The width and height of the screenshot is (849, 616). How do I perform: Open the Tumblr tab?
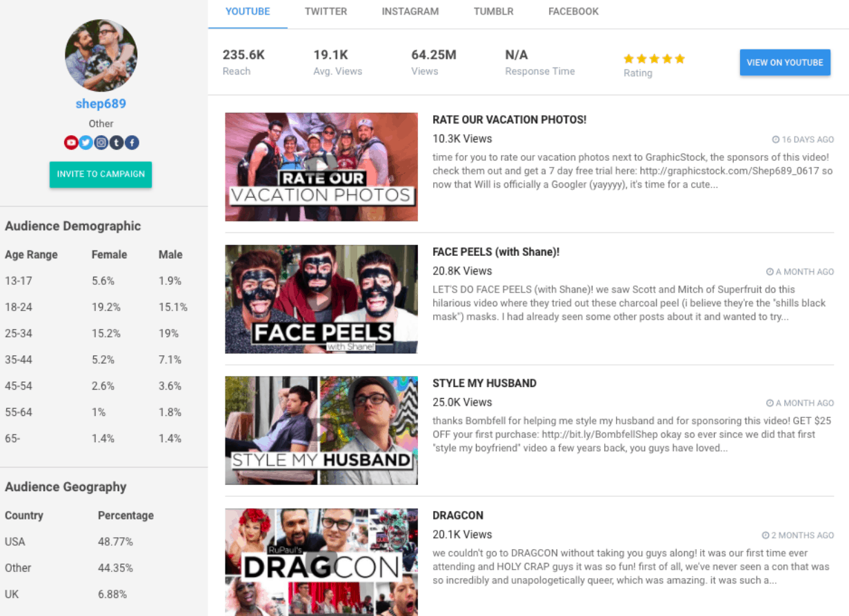(x=493, y=12)
